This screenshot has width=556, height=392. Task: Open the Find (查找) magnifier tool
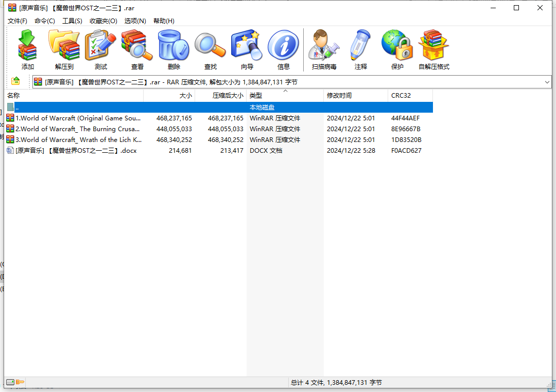point(210,50)
